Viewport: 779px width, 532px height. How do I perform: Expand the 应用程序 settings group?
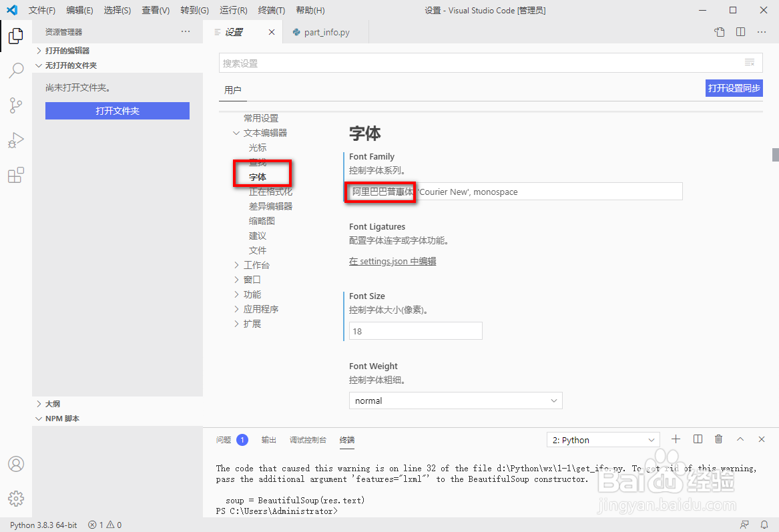click(256, 309)
